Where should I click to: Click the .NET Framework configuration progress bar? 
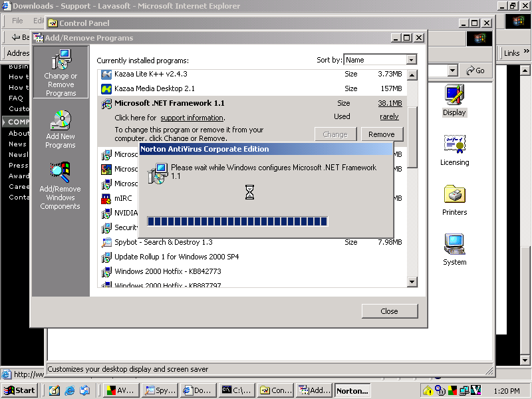pos(237,221)
